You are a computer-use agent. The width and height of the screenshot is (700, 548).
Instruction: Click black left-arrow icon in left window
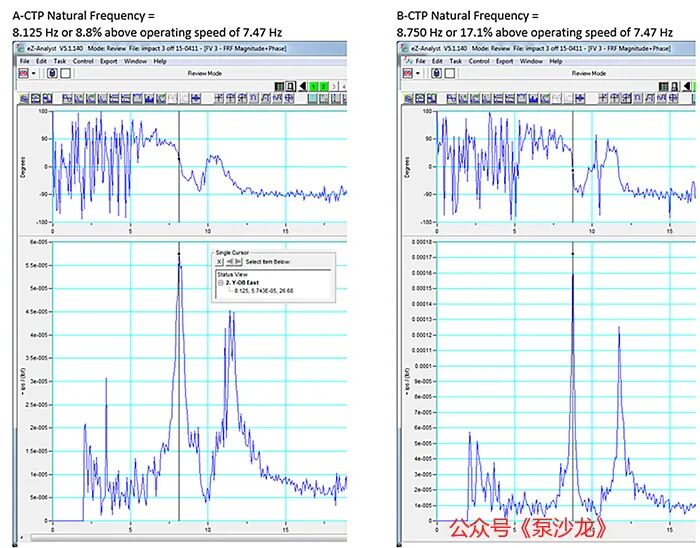pos(303,86)
